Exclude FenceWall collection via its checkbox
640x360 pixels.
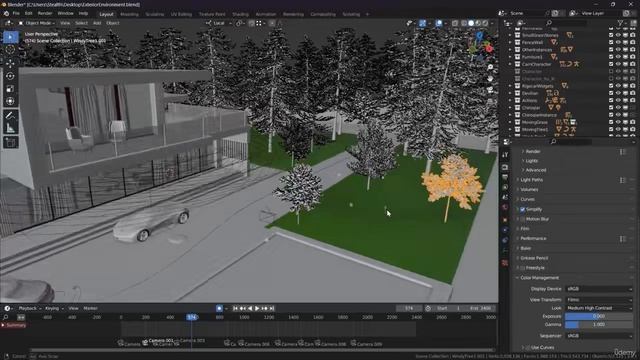pyautogui.click(x=611, y=42)
